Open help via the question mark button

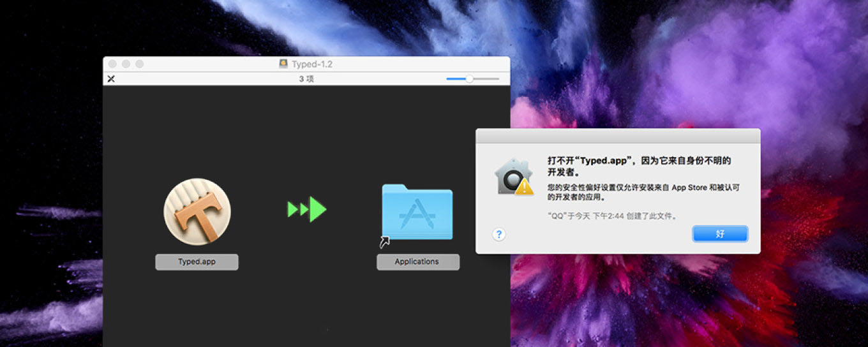499,234
